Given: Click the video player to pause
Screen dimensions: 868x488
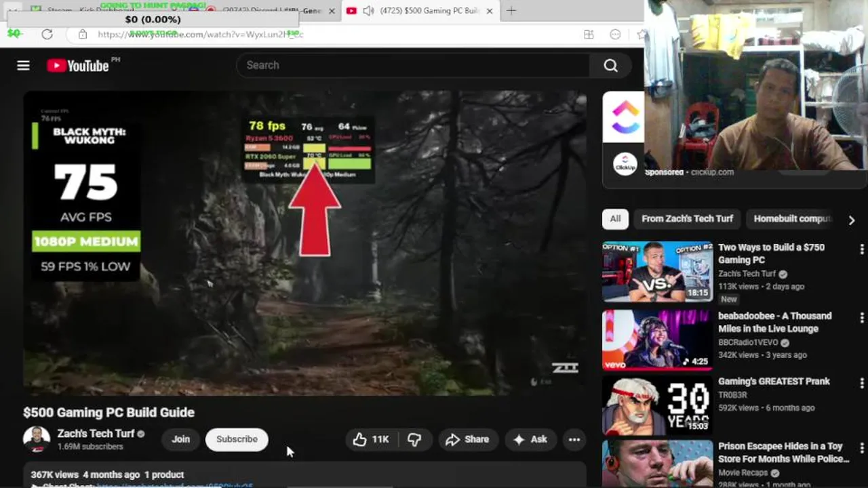Looking at the screenshot, I should click(305, 243).
